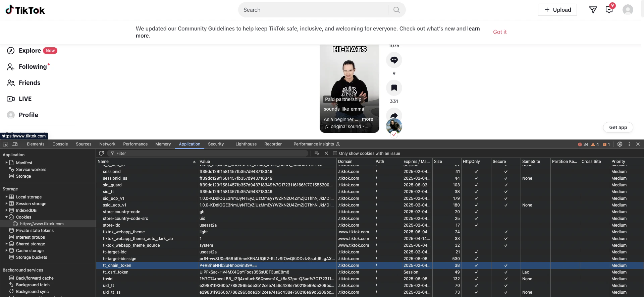Click the errors count badge 34
The image size is (644, 297).
(583, 144)
